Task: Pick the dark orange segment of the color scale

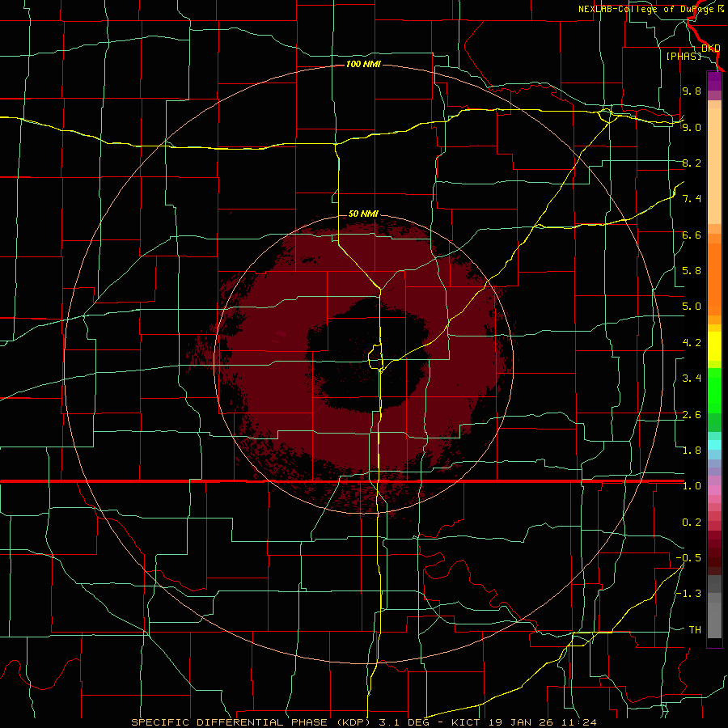Action: [714, 278]
